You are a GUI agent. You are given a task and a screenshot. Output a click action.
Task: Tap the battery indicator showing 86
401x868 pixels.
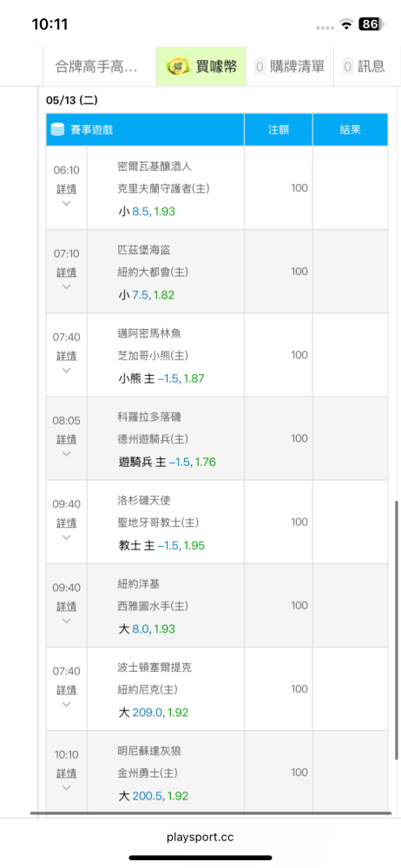click(x=372, y=23)
